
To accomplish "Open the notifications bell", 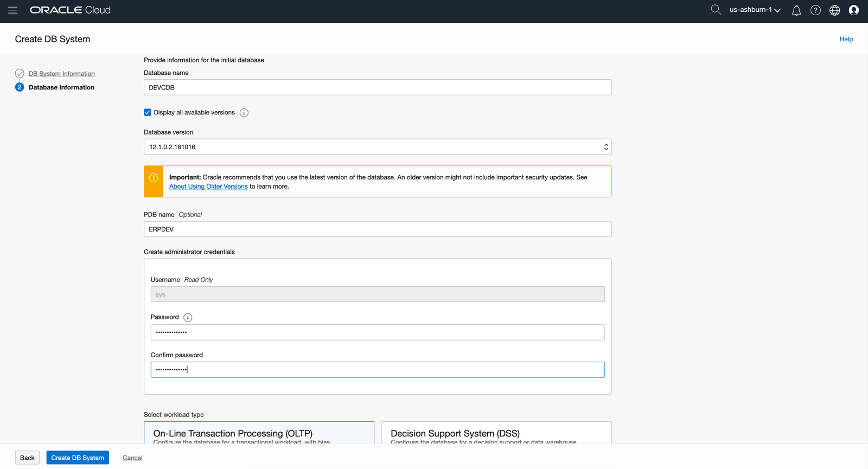I will pyautogui.click(x=796, y=10).
